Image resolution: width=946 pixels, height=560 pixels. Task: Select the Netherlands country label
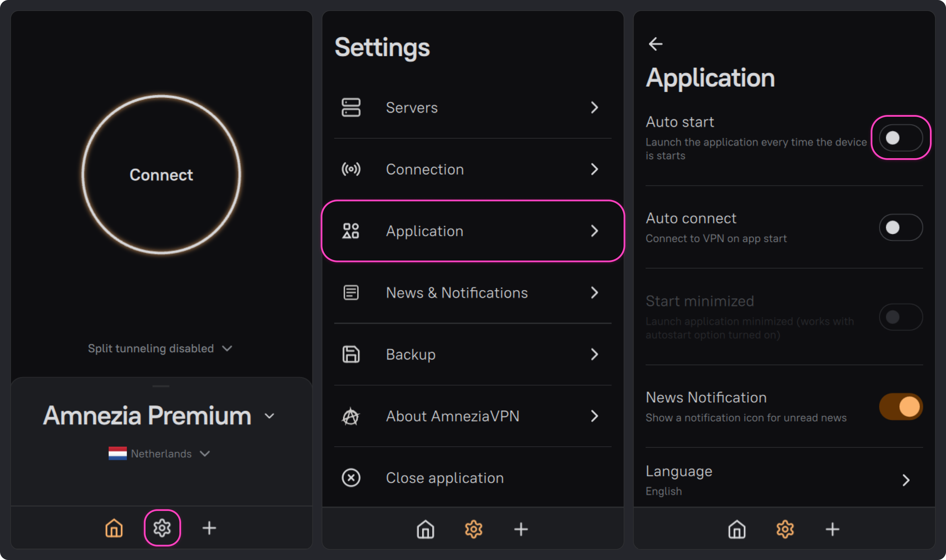(x=161, y=454)
